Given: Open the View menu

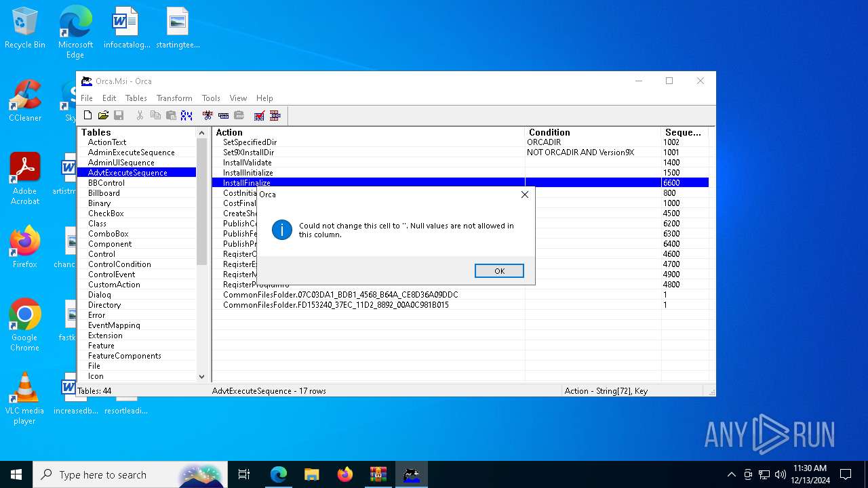Looking at the screenshot, I should click(x=238, y=98).
